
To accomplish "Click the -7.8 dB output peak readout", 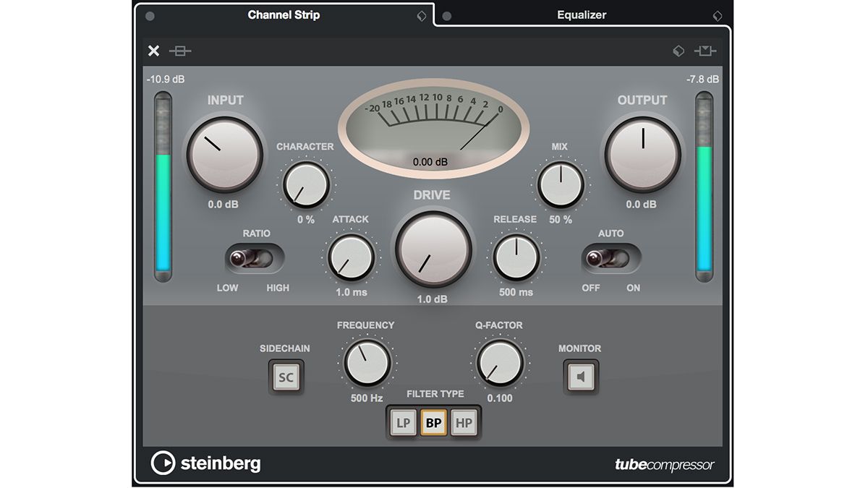I will point(702,79).
